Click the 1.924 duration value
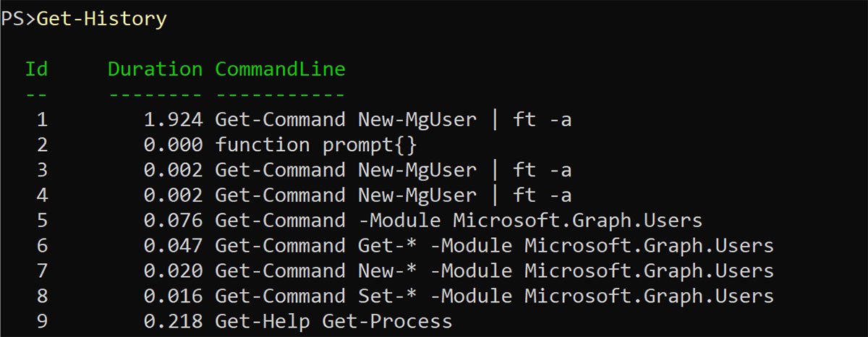The height and width of the screenshot is (337, 868). [x=173, y=119]
